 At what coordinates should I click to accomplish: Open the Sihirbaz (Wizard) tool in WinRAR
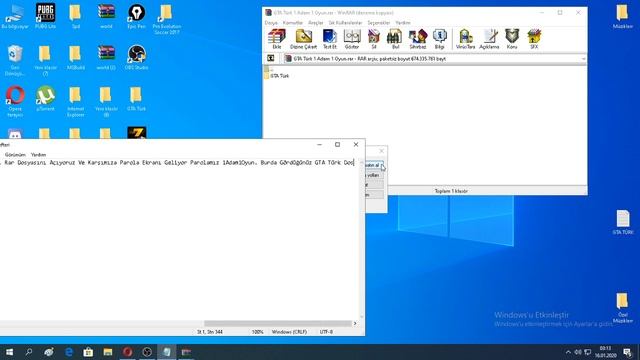click(x=418, y=39)
